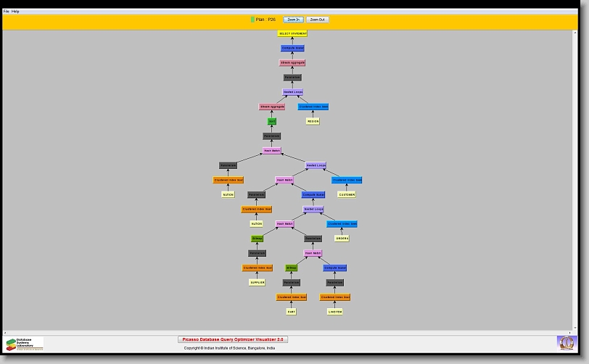Click the horizontal scrollbar below the plan canvas

(x=290, y=332)
